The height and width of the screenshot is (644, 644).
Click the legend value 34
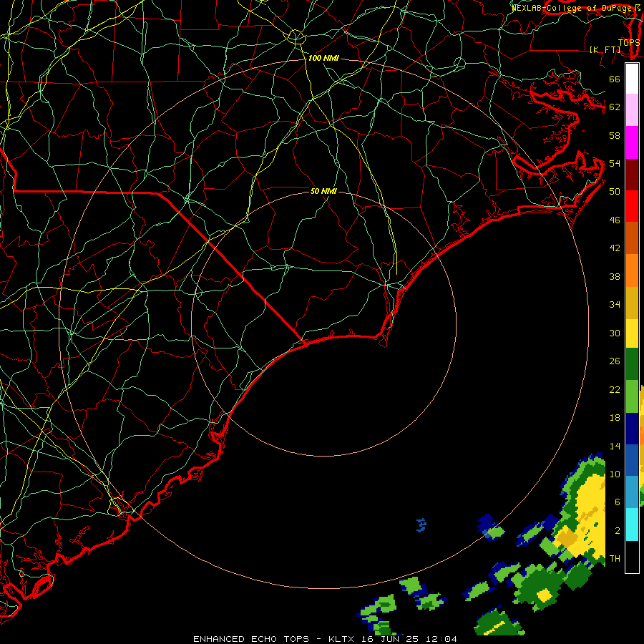615,305
